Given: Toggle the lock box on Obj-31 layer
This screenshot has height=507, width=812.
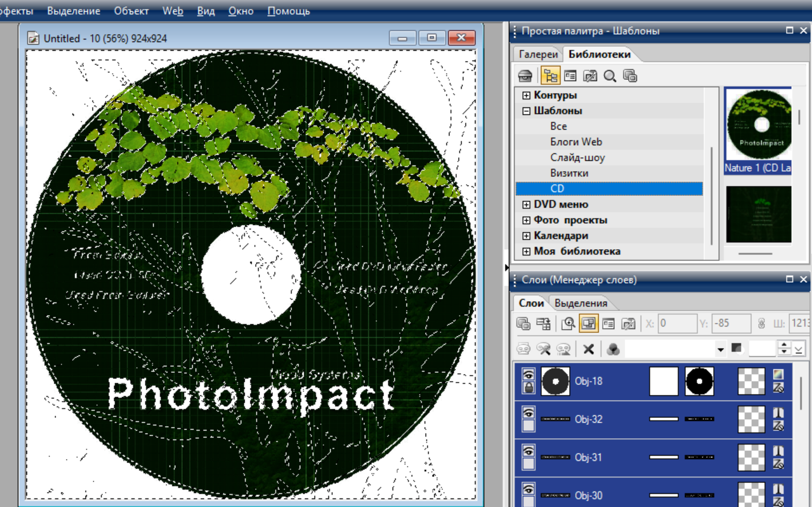Looking at the screenshot, I should pos(529,464).
